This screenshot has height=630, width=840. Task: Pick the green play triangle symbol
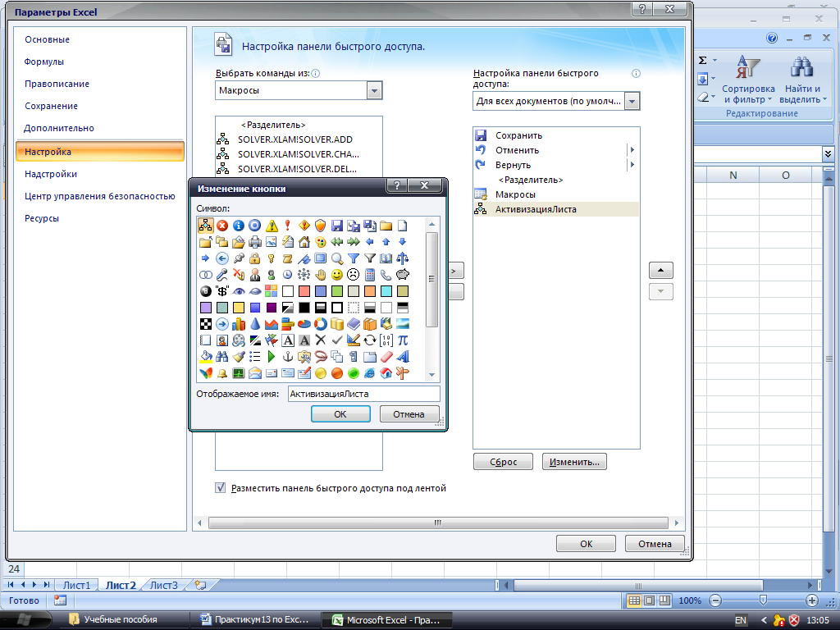coord(272,357)
